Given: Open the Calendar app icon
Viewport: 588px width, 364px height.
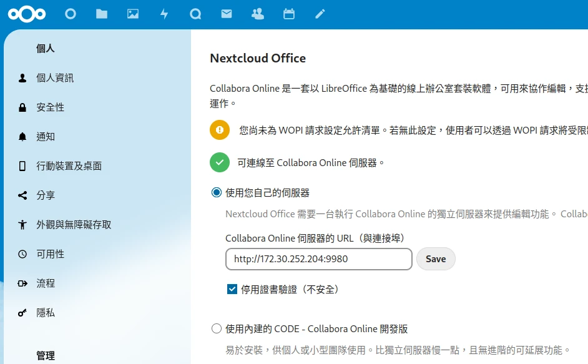Looking at the screenshot, I should [x=289, y=14].
